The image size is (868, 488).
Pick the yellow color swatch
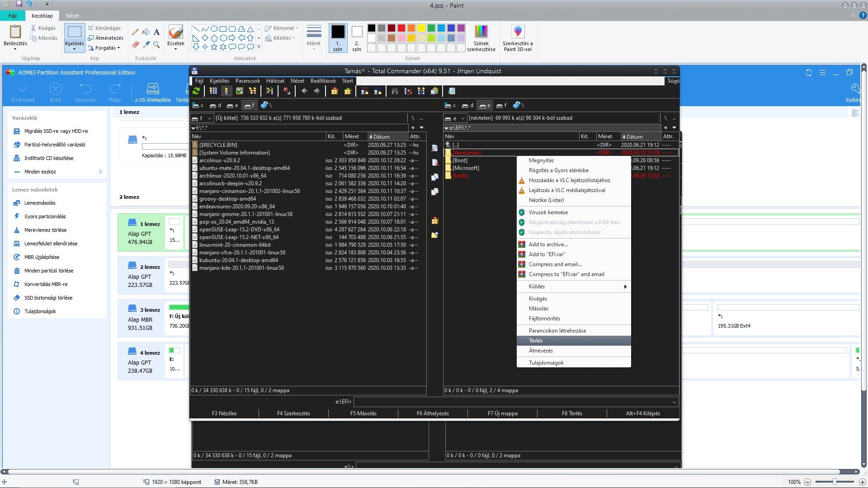[421, 28]
